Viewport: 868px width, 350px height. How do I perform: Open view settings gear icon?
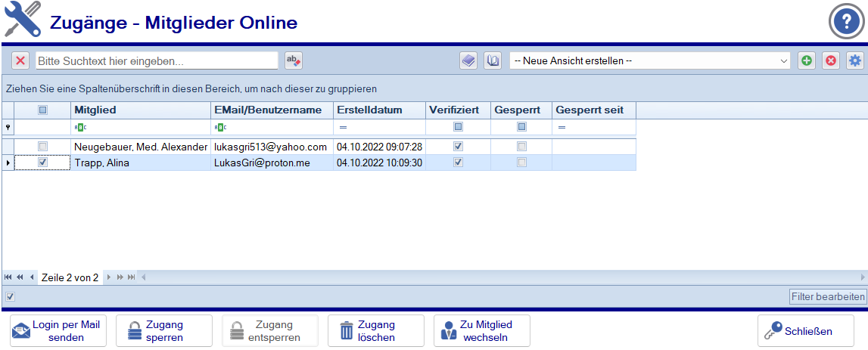tap(854, 60)
